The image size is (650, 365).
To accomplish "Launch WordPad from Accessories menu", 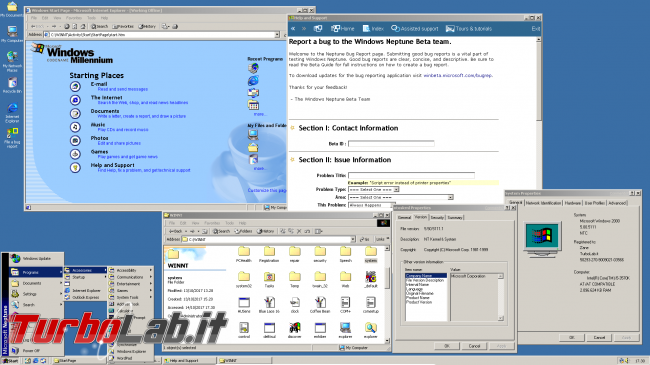I will [x=130, y=358].
